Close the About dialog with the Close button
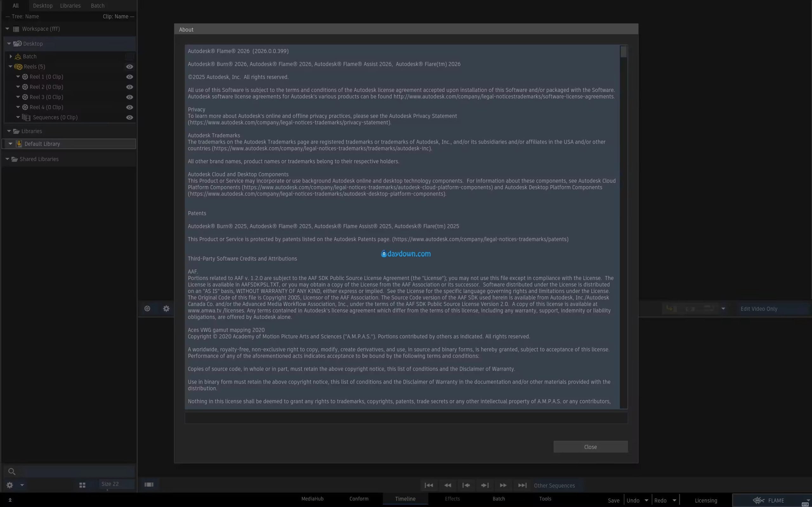The height and width of the screenshot is (507, 812). [590, 447]
